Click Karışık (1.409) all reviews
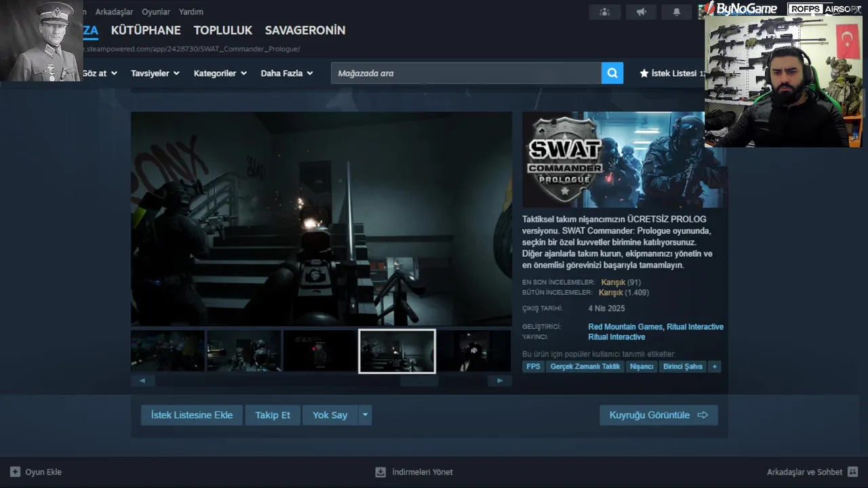The width and height of the screenshot is (868, 488). 624,293
